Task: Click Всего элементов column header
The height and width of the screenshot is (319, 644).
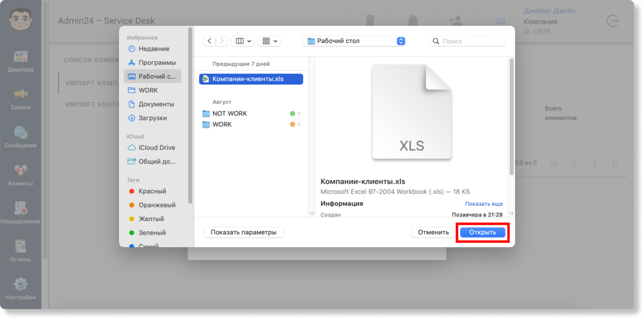Action: (561, 113)
